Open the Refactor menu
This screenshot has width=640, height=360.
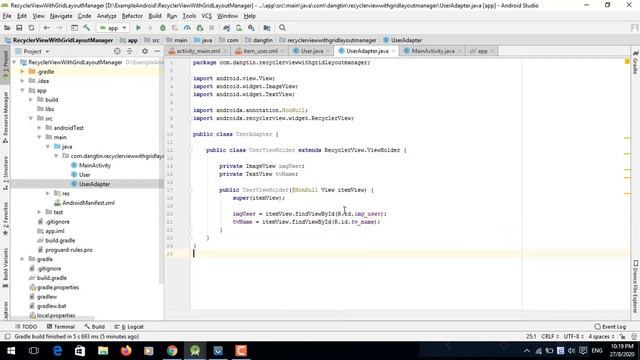[x=132, y=16]
